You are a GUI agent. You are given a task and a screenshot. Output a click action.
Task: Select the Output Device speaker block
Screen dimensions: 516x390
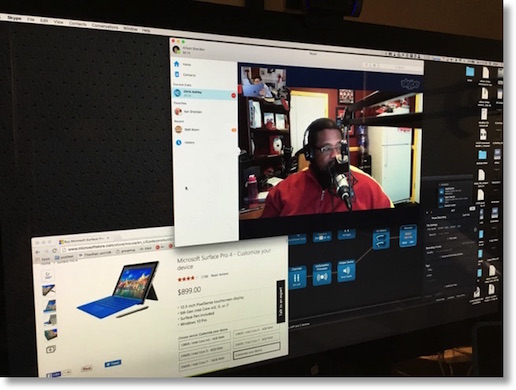(346, 270)
